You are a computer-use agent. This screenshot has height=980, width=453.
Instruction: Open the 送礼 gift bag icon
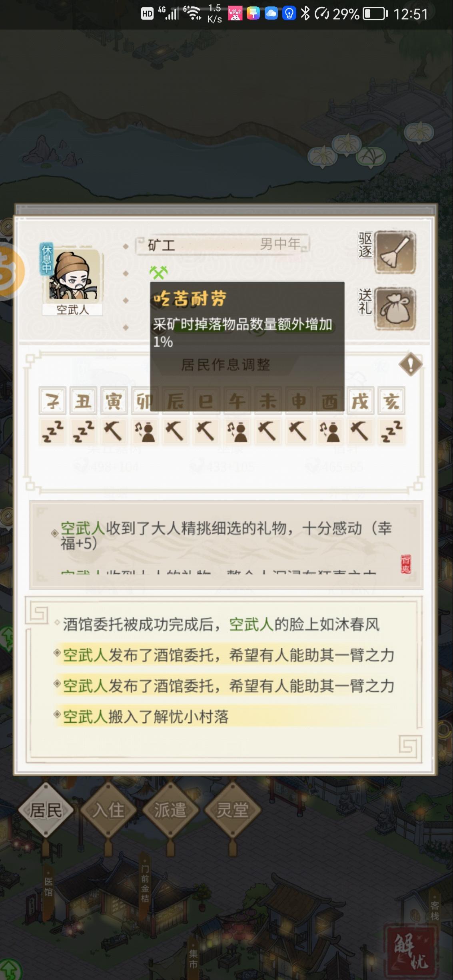point(395,309)
